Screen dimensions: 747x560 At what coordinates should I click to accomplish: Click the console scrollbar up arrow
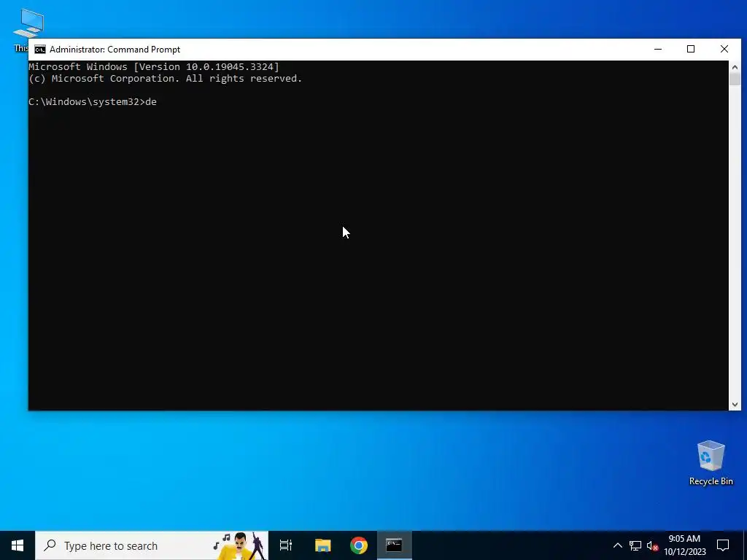pos(735,66)
